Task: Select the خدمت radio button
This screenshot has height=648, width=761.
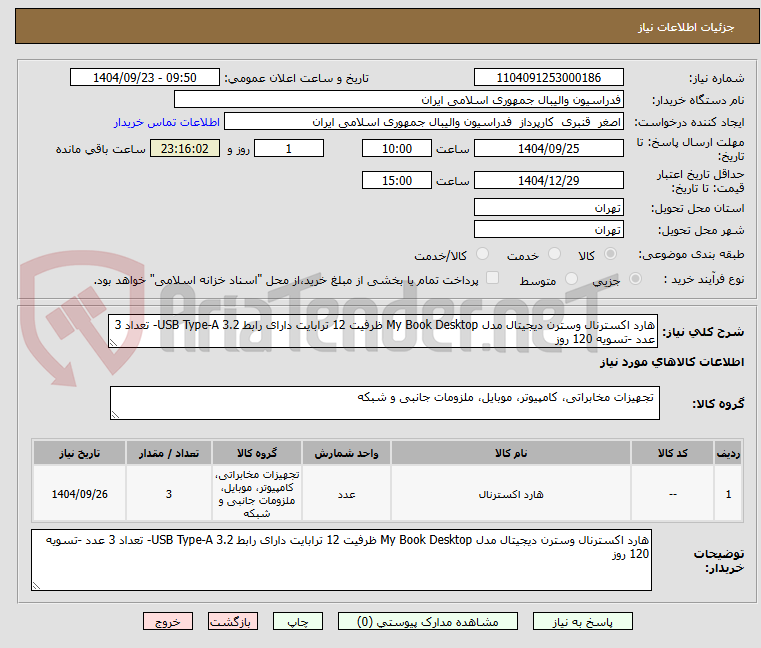Action: [x=554, y=254]
